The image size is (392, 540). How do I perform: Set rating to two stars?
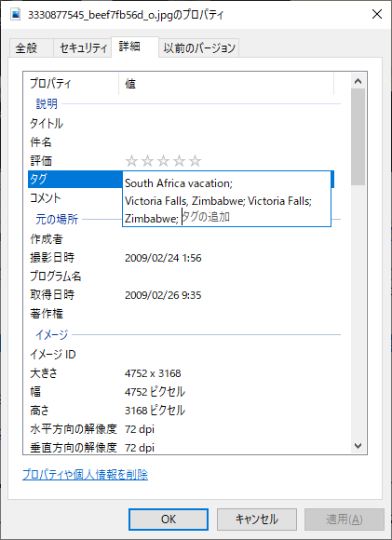(x=147, y=161)
